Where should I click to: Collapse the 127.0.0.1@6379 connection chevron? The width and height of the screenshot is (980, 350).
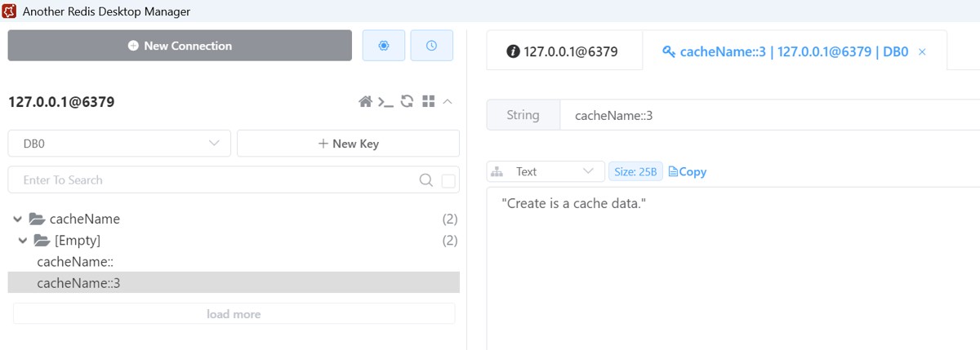click(x=448, y=102)
